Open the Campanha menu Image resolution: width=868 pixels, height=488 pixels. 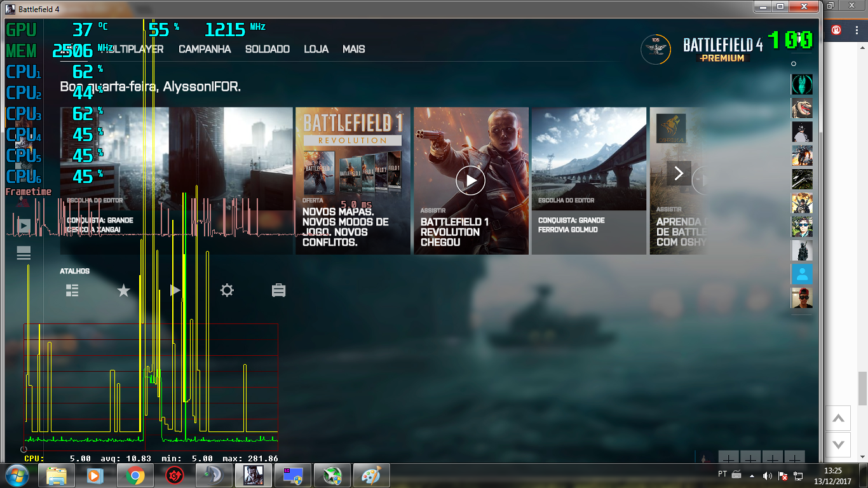coord(205,49)
